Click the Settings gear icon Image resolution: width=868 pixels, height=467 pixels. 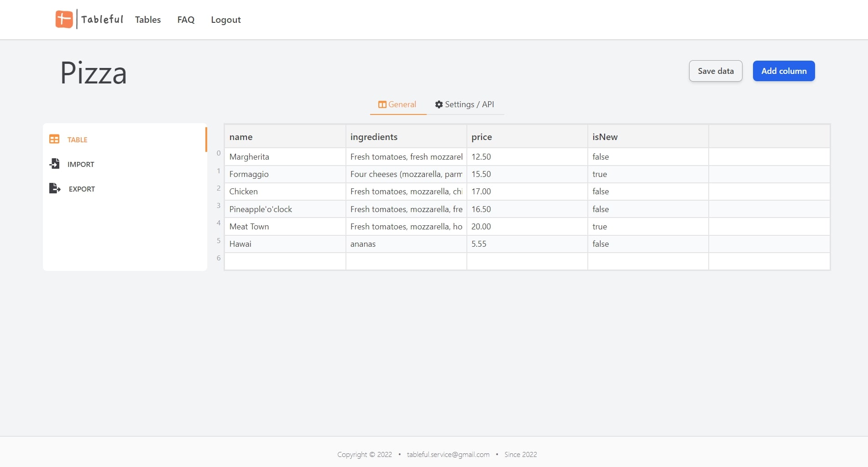point(439,104)
